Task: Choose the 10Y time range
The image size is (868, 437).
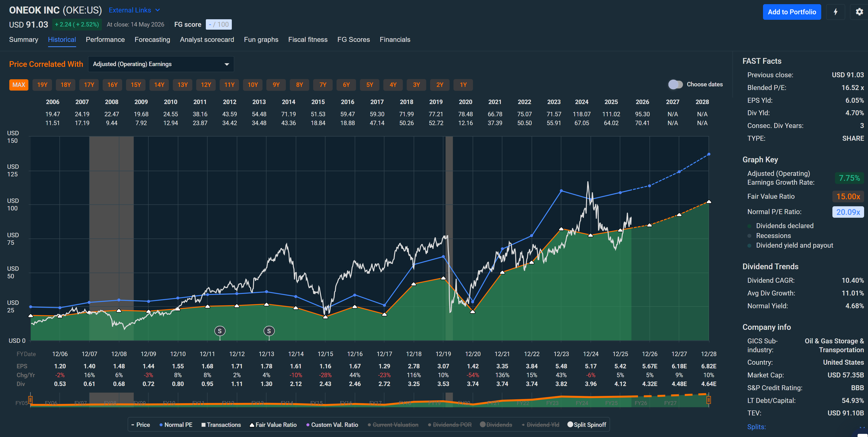Action: click(x=253, y=85)
